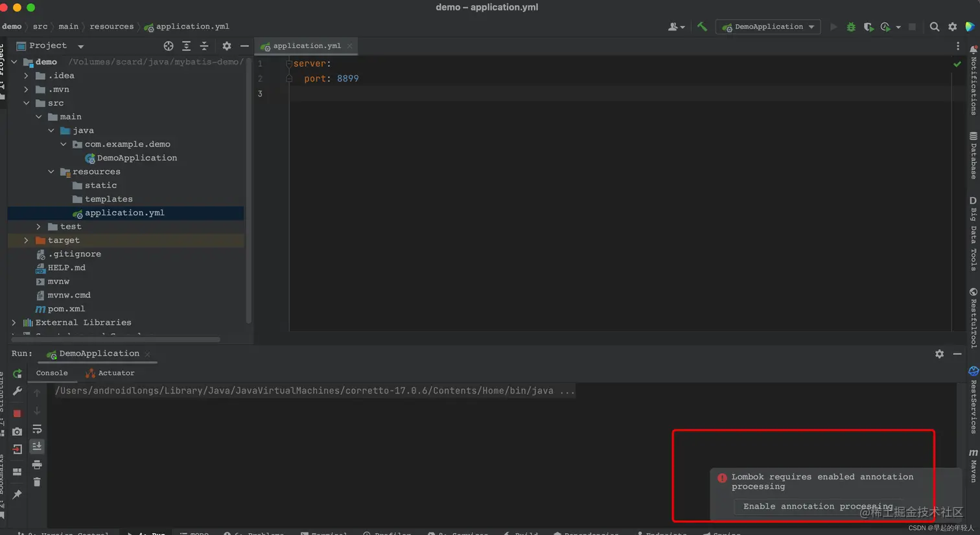Collapse the com.example.demo package
980x535 pixels.
[x=64, y=144]
